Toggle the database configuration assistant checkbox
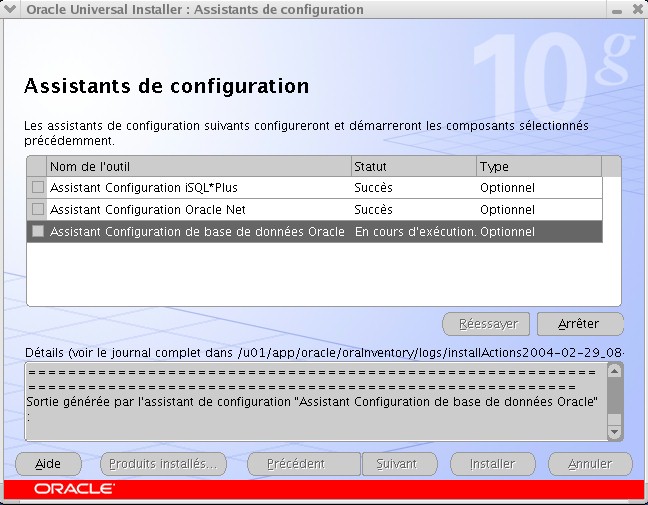The height and width of the screenshot is (505, 648). 38,231
